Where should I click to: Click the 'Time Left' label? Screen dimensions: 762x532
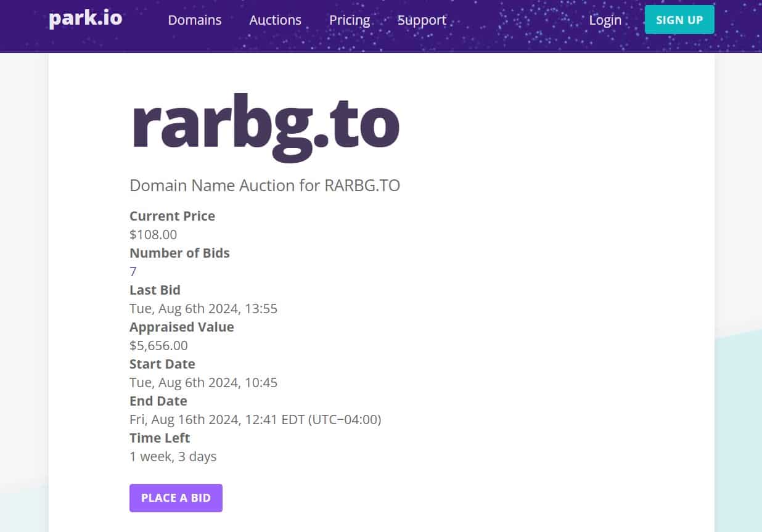160,438
